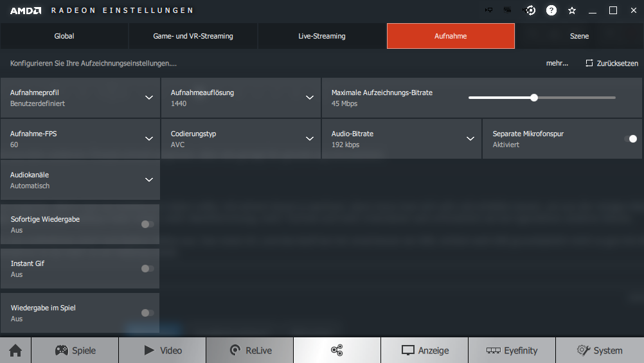Screen dimensions: 644x363
Task: Switch to the Live-Streaming tab
Action: pyautogui.click(x=322, y=36)
